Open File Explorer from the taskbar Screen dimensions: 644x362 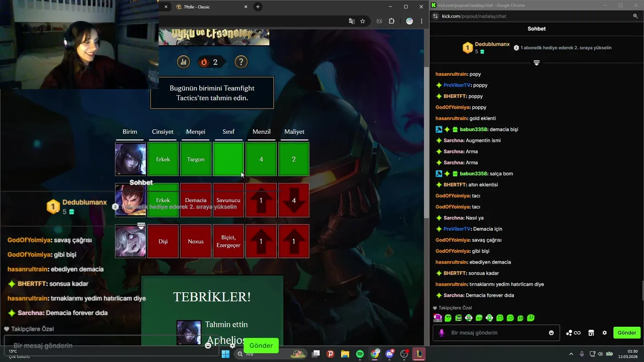coord(345,354)
